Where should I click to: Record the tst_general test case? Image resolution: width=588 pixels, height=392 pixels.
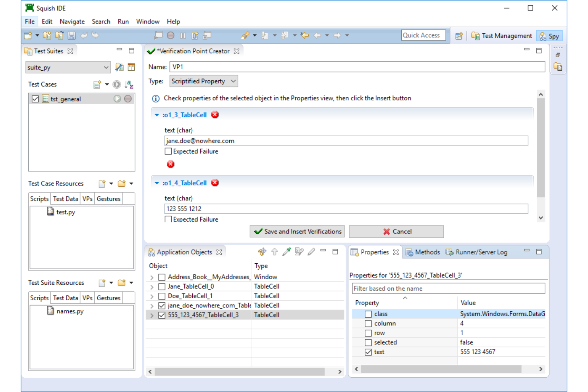[x=128, y=99]
